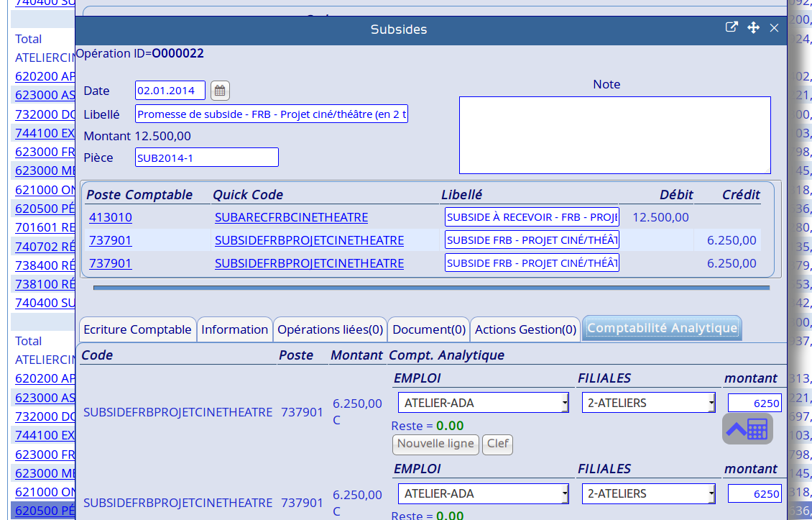
Task: Click the Clef button
Action: point(497,444)
